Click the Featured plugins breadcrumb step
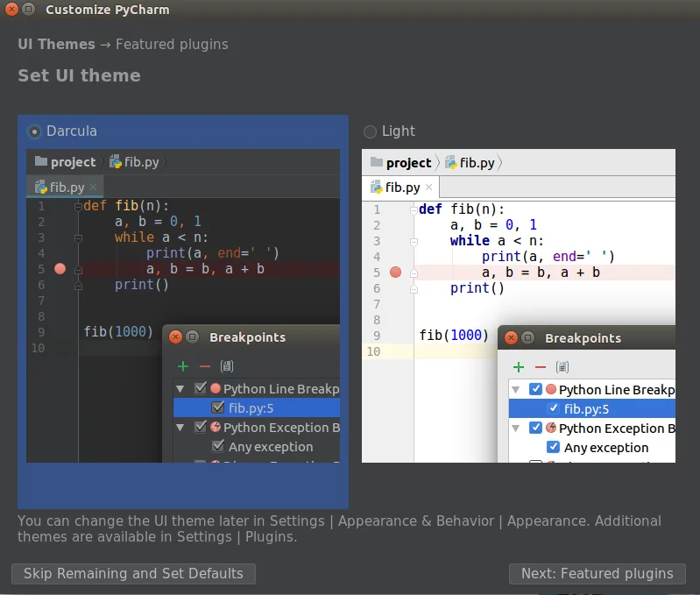 pos(172,44)
